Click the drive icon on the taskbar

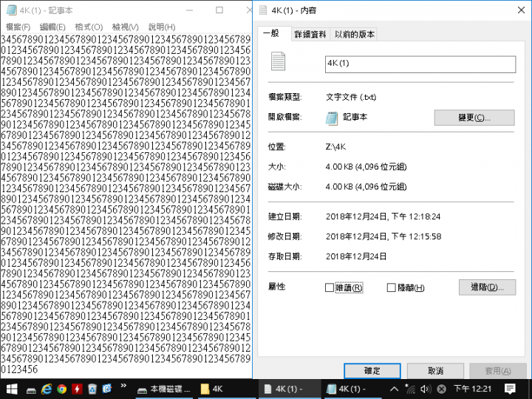(31, 389)
